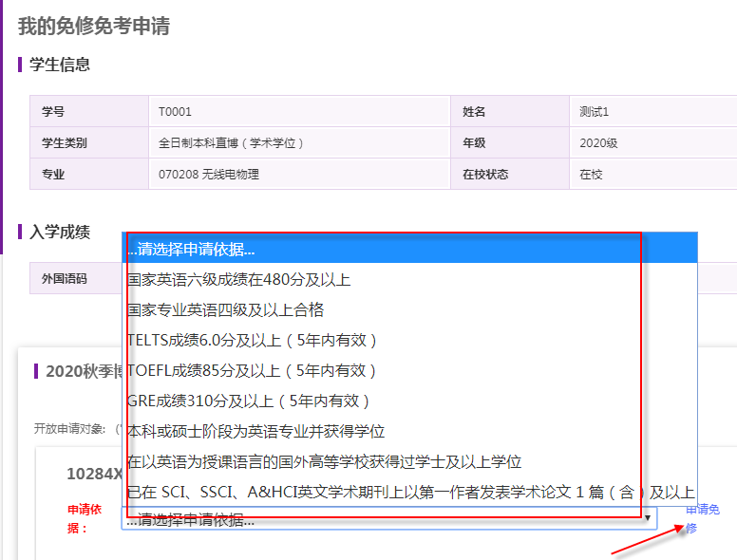This screenshot has width=737, height=560.
Task: Click the 学生信息 section heading
Action: coord(60,65)
